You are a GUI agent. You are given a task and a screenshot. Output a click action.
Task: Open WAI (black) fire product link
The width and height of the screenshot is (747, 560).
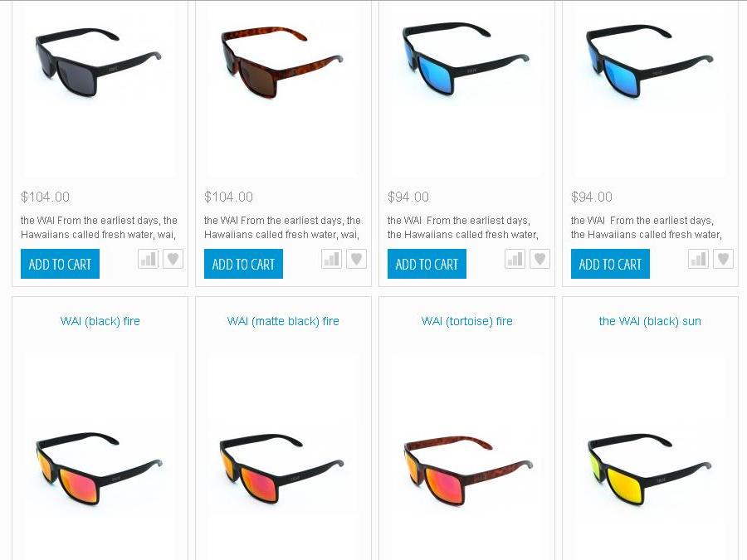(100, 321)
